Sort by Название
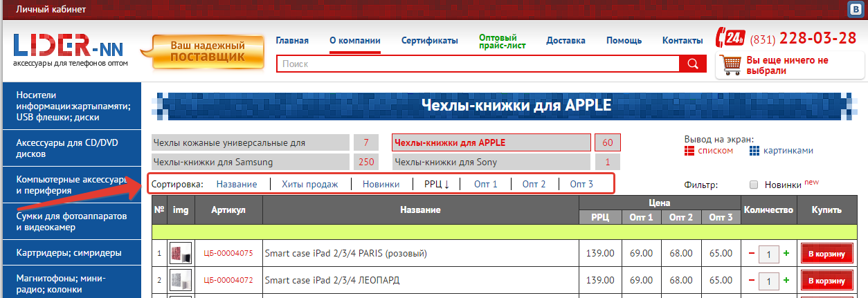 tap(237, 184)
